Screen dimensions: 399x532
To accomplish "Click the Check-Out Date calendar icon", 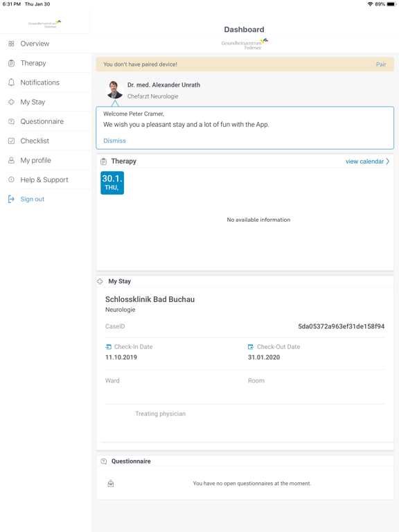I will 251,347.
